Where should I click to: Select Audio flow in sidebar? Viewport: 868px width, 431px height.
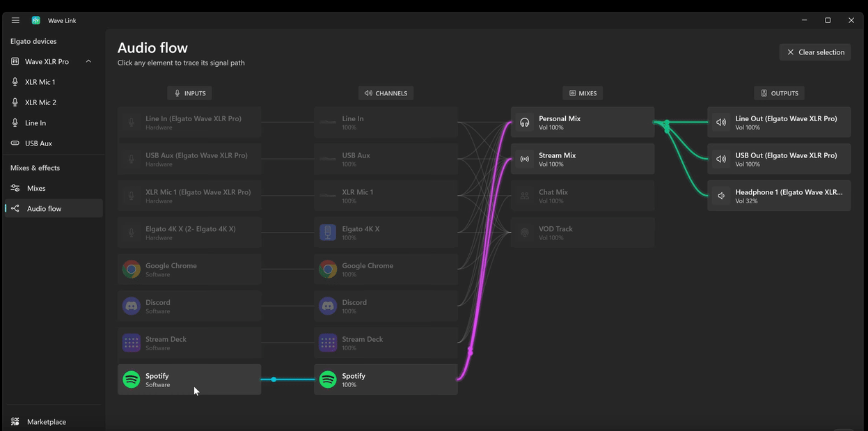53,208
